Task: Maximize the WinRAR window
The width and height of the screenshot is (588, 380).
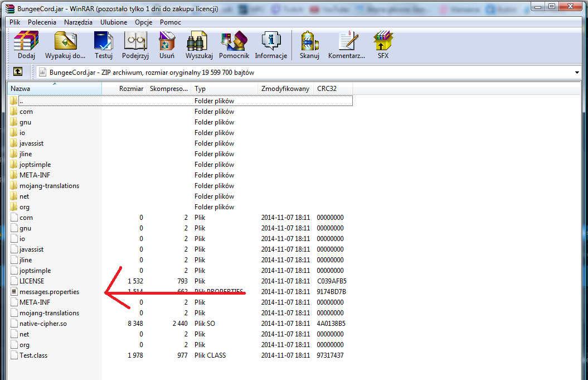Action: coord(552,6)
